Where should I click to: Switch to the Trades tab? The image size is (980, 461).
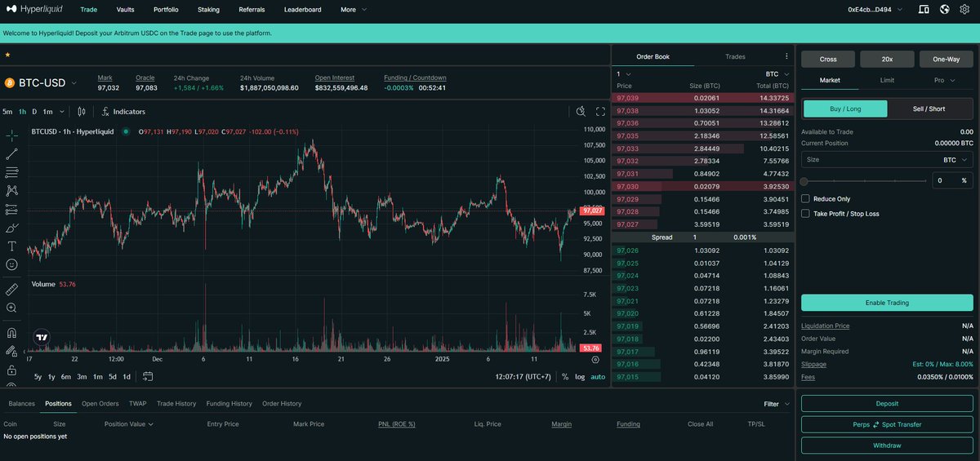pyautogui.click(x=735, y=56)
